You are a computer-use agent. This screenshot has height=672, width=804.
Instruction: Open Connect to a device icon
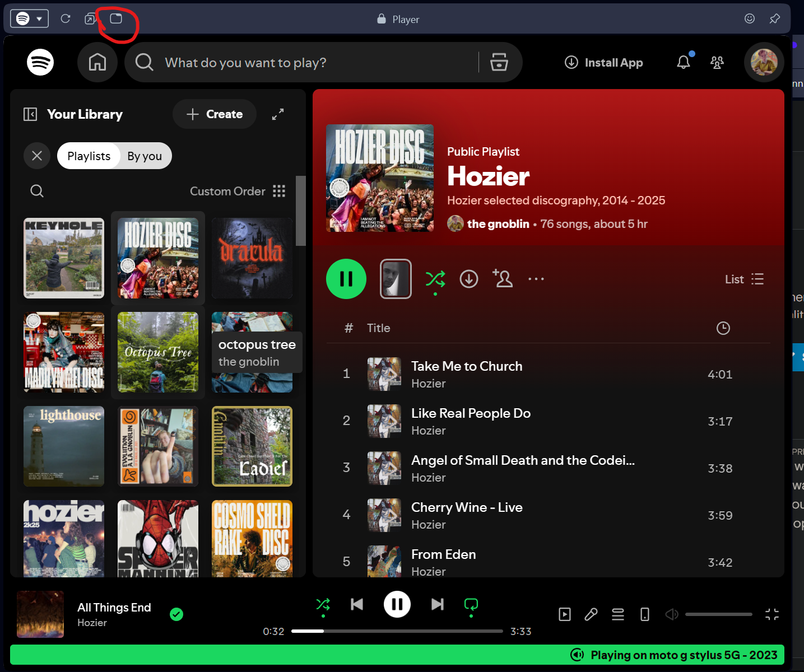pos(645,614)
